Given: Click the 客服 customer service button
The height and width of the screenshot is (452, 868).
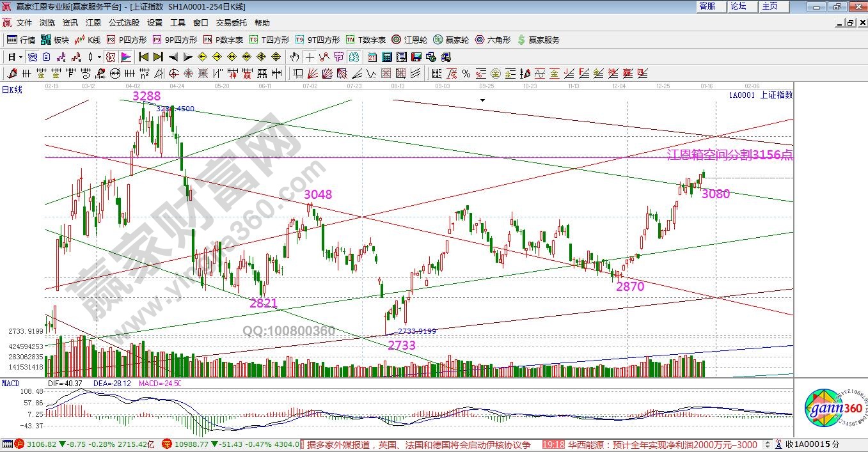Looking at the screenshot, I should 707,6.
